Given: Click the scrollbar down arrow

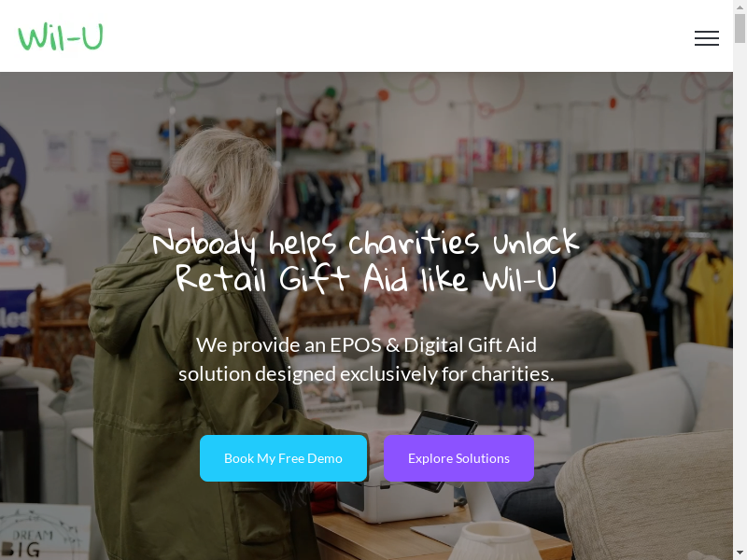Looking at the screenshot, I should (740, 554).
